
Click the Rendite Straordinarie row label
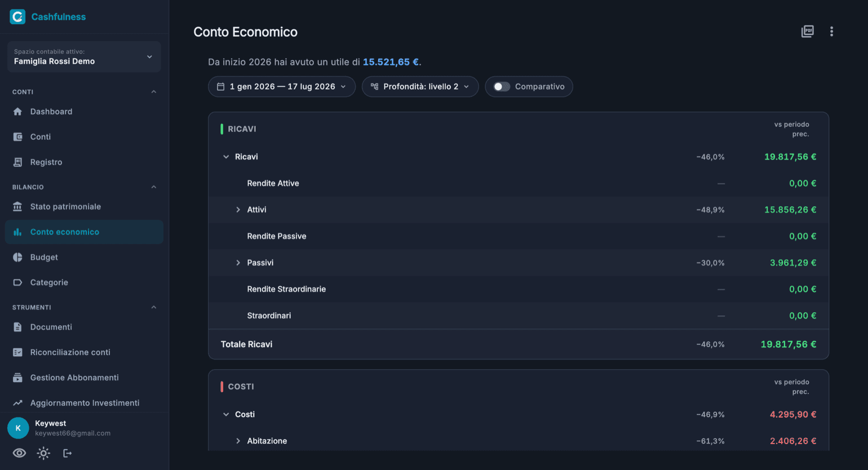[x=286, y=289]
